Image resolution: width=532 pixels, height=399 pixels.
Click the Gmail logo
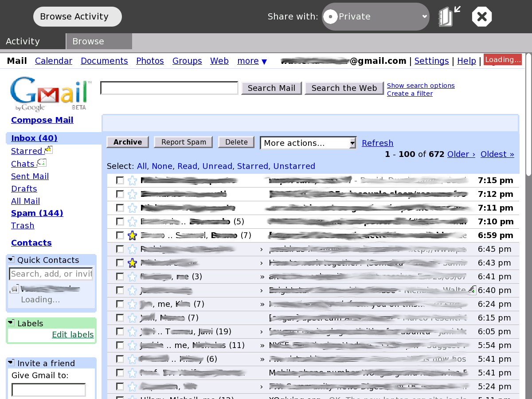[x=50, y=94]
